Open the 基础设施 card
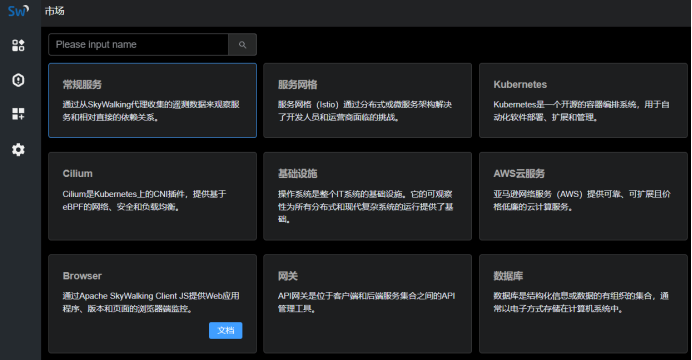Screen dimensions: 692x360 coord(368,196)
